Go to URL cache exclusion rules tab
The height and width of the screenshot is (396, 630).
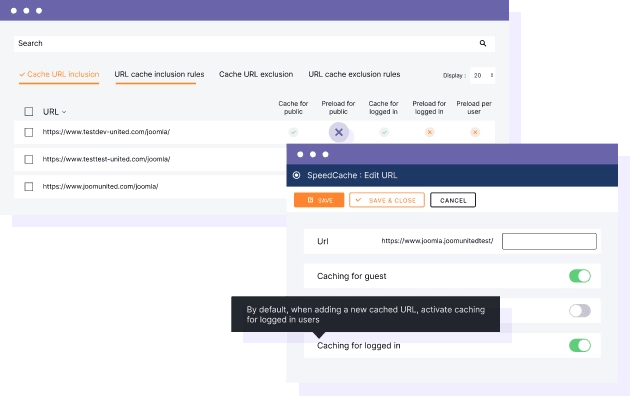[x=354, y=74]
